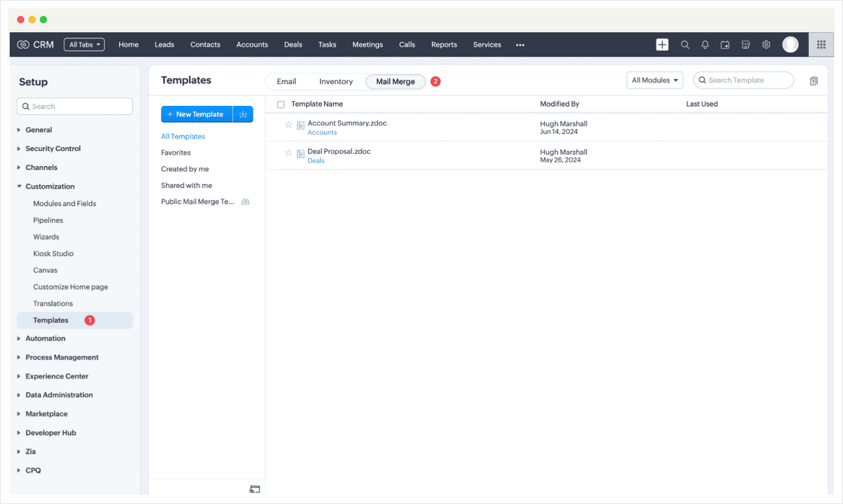Screen dimensions: 843x504
Task: Open the Tasks module
Action: 327,45
